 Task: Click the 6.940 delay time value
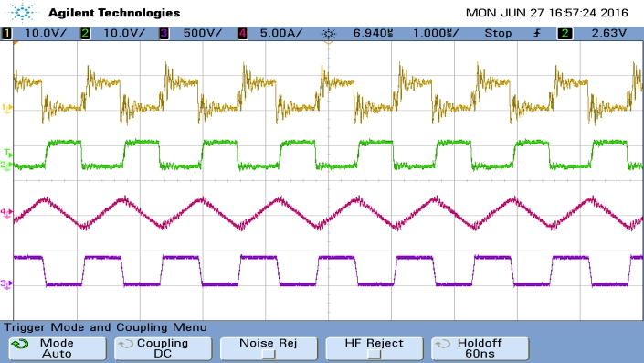tap(373, 33)
